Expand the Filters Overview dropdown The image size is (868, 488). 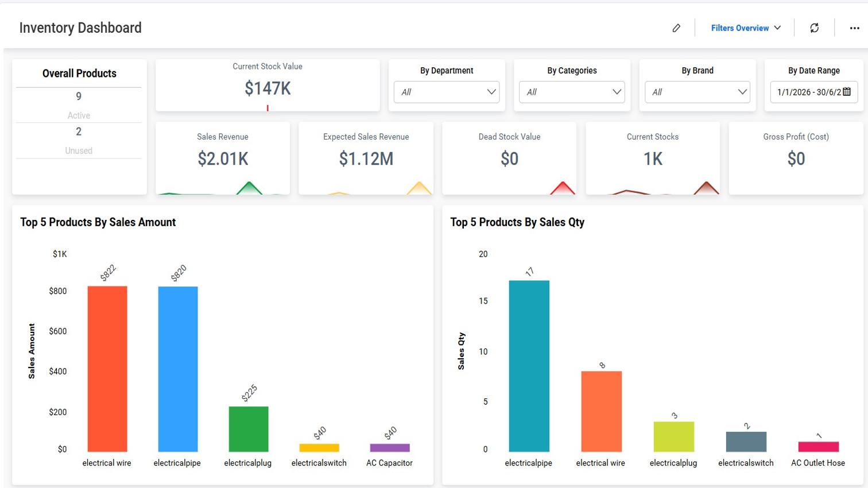[x=746, y=28]
